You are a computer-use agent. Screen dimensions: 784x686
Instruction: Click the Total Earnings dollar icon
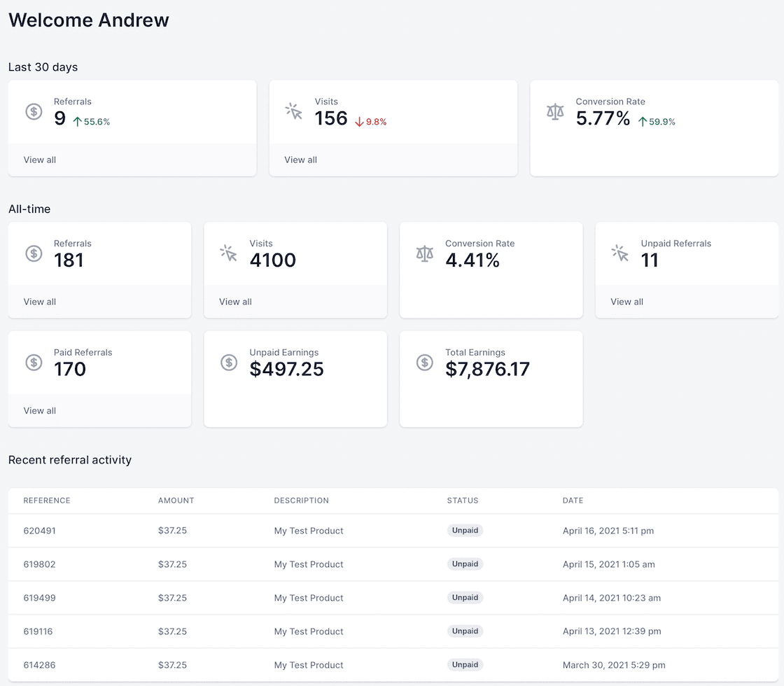coord(424,362)
